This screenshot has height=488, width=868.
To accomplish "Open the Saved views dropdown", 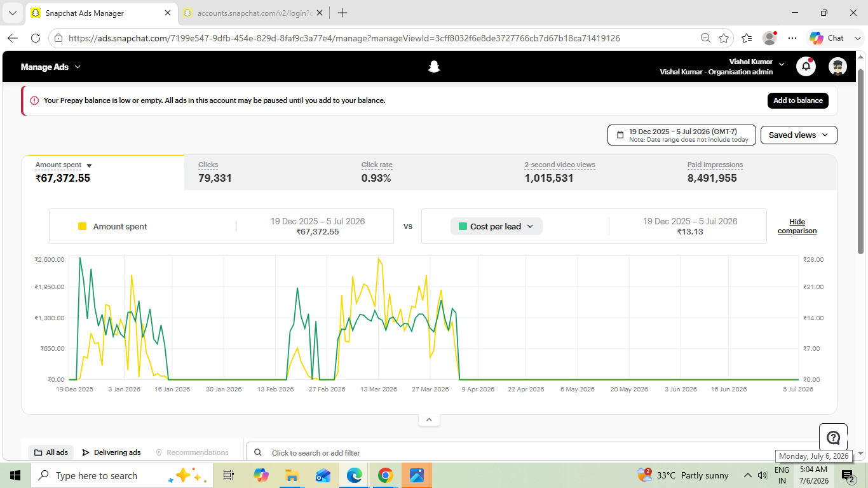I will pos(799,135).
